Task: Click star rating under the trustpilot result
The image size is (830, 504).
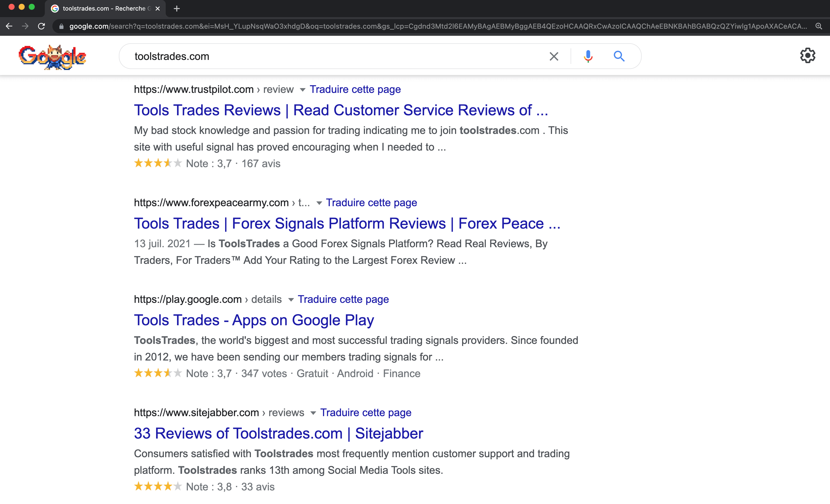Action: [x=158, y=163]
